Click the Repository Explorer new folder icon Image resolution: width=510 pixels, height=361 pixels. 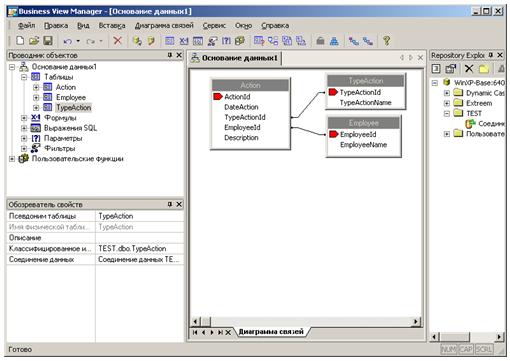pyautogui.click(x=484, y=69)
